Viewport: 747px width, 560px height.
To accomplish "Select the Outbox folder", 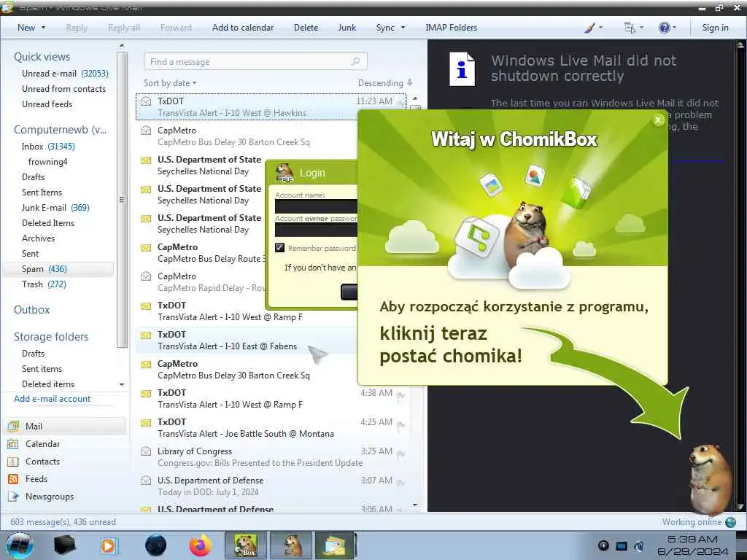I will tap(31, 309).
